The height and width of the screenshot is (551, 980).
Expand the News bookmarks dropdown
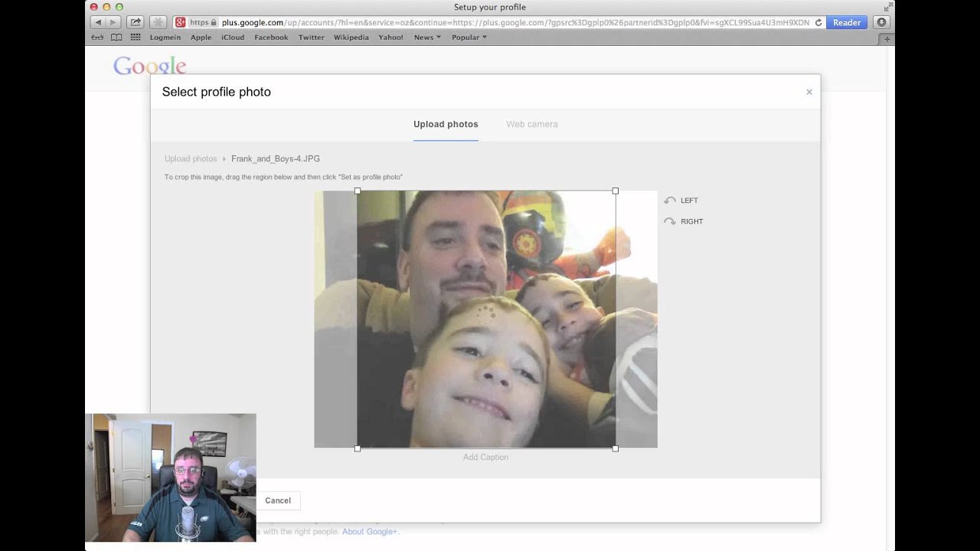coord(427,37)
